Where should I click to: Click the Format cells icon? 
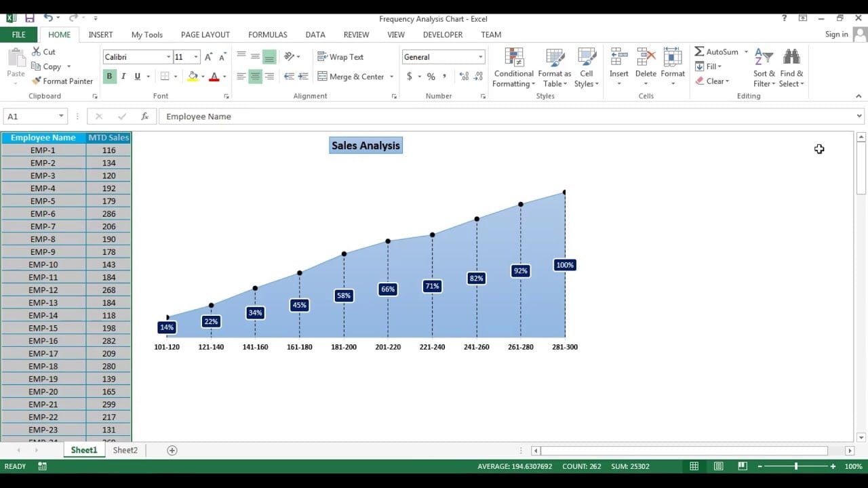[673, 57]
